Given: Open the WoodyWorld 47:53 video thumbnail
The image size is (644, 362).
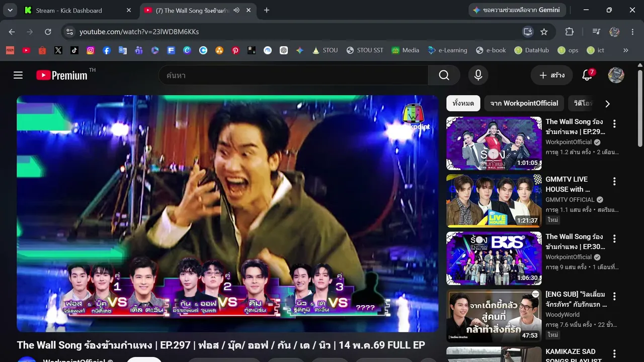Looking at the screenshot, I should click(x=494, y=316).
